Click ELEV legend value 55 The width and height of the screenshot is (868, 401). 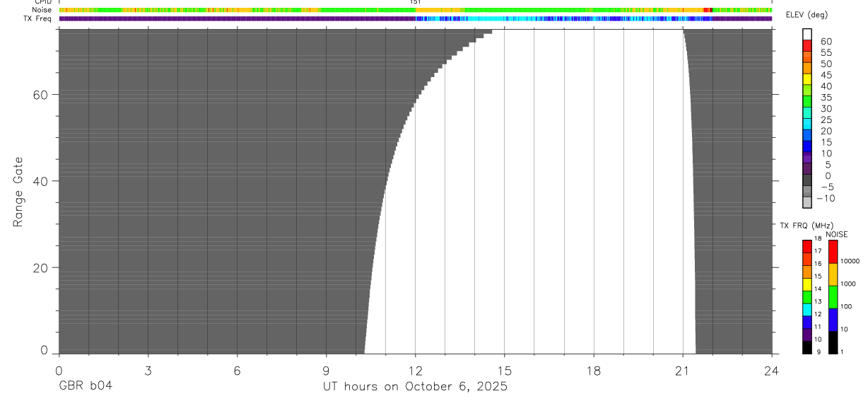pyautogui.click(x=826, y=53)
